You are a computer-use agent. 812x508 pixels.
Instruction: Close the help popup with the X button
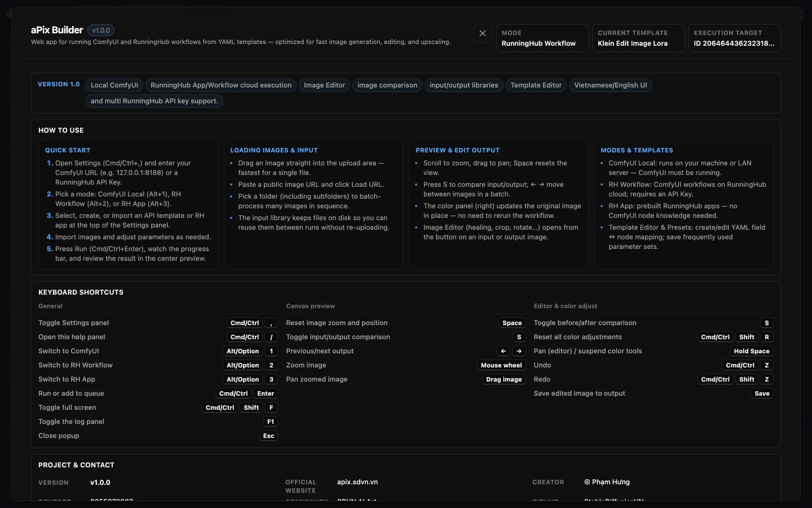(483, 33)
